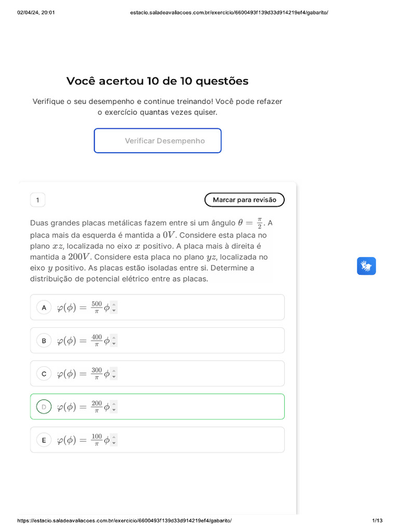Click the 1/13 page indicator

click(x=377, y=521)
